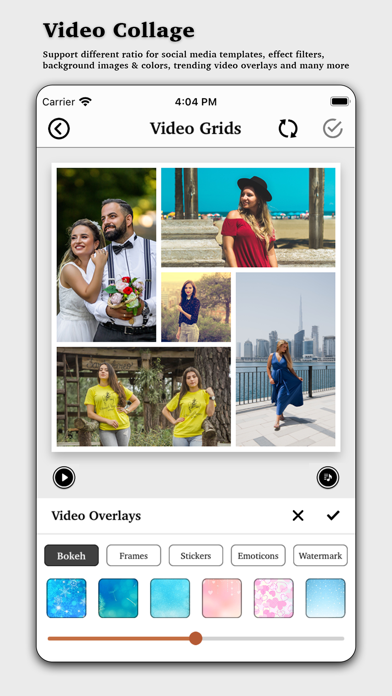
Task: Select the wedding couple grid cell
Action: click(107, 255)
